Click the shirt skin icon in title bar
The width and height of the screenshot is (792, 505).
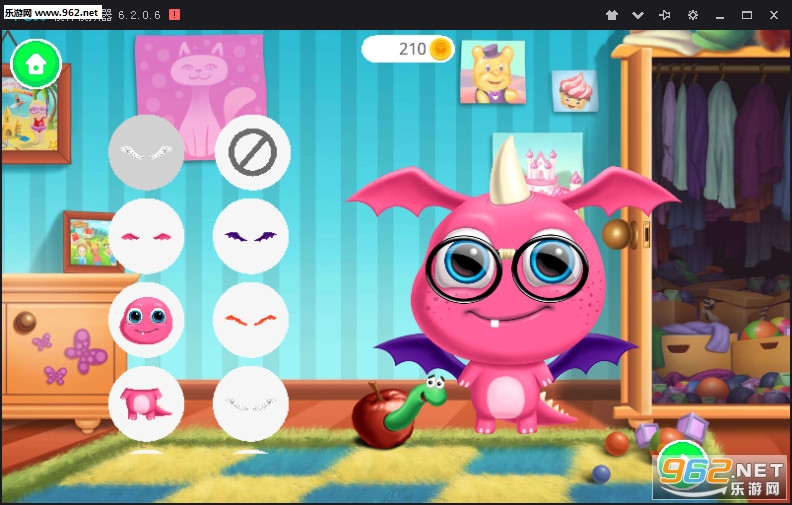[612, 15]
